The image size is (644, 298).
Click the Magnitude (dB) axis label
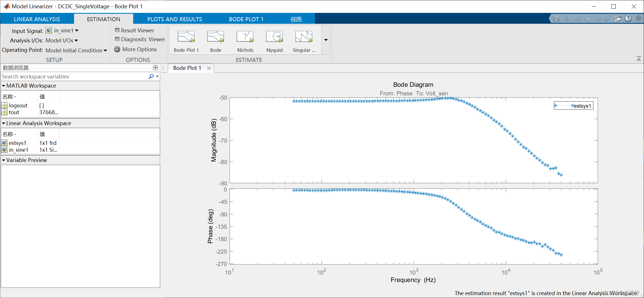click(x=214, y=140)
